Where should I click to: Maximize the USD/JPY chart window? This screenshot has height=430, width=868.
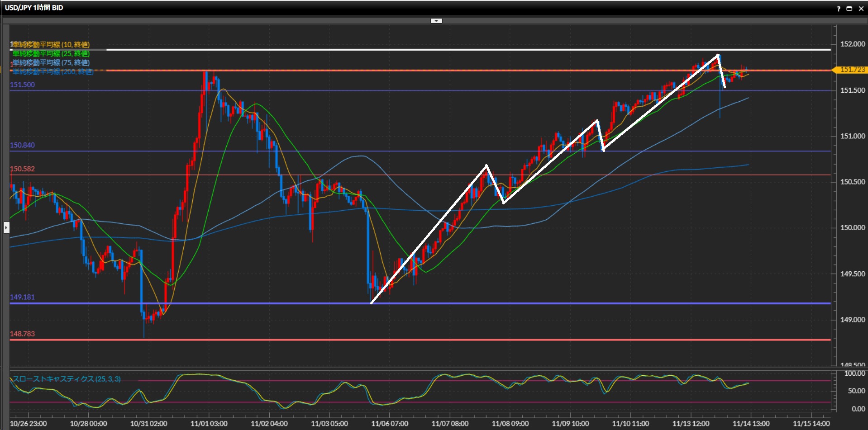click(849, 9)
